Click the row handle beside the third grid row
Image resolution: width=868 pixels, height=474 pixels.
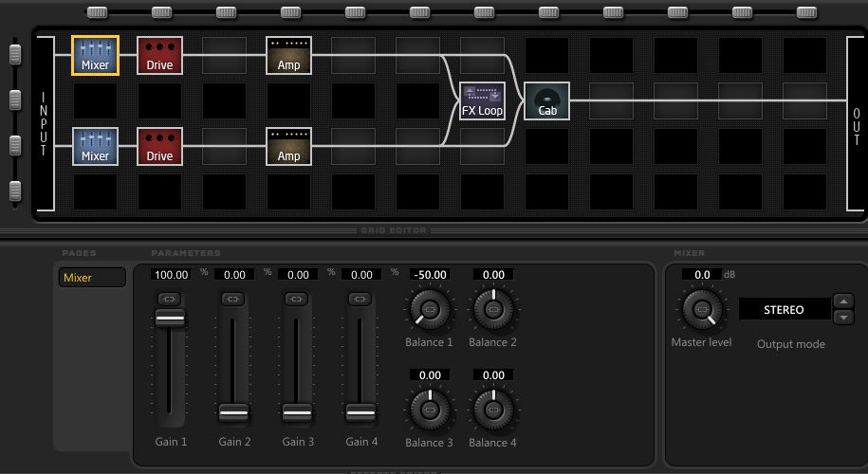pos(15,145)
